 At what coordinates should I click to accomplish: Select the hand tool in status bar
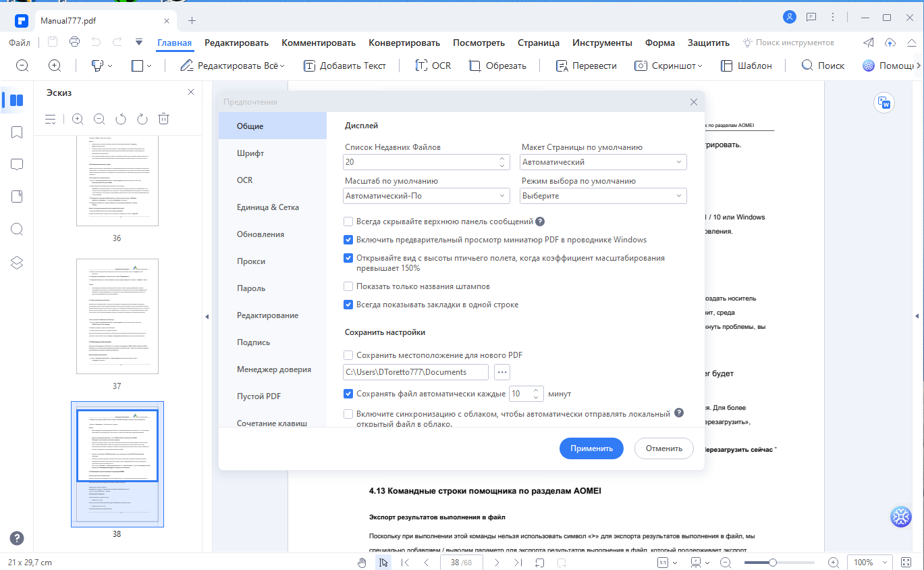tap(362, 563)
